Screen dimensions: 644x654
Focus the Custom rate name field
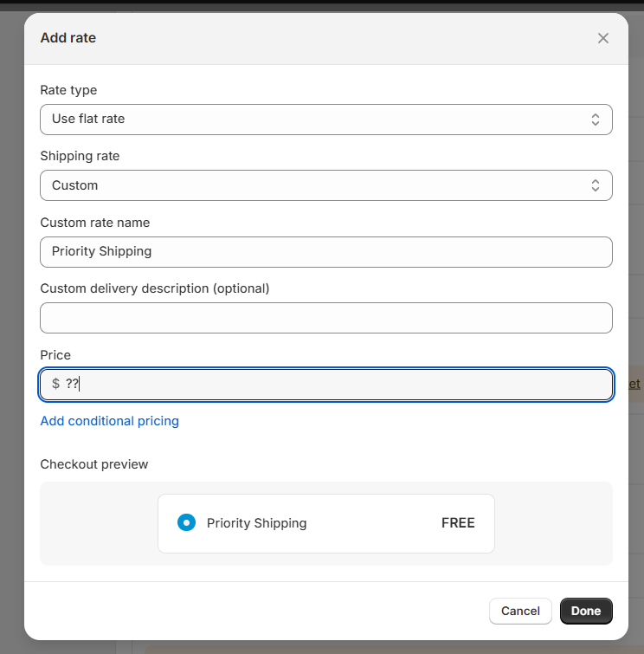click(326, 252)
